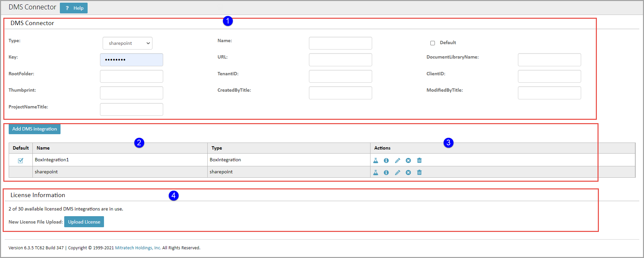Click the flask test icon for BoxIntegration1

click(375, 161)
